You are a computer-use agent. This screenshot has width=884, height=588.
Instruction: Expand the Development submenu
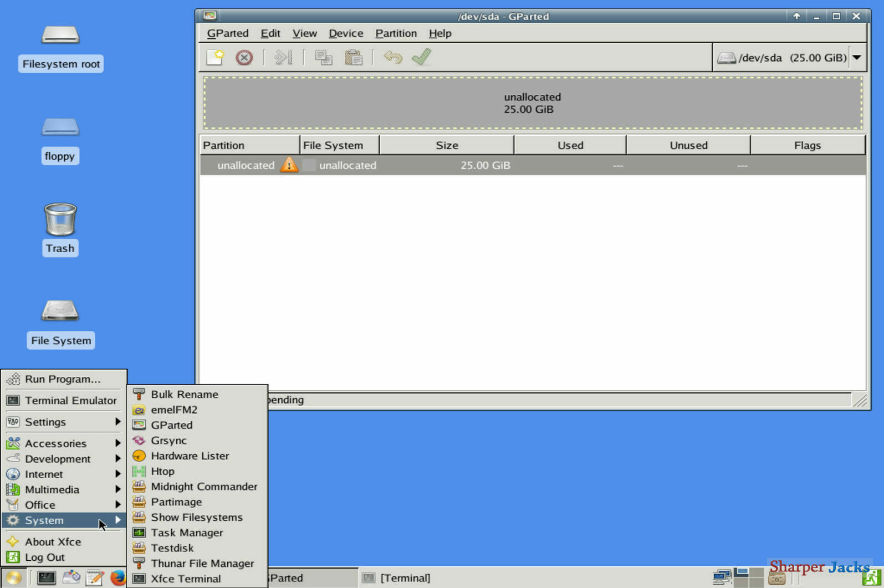[64, 459]
